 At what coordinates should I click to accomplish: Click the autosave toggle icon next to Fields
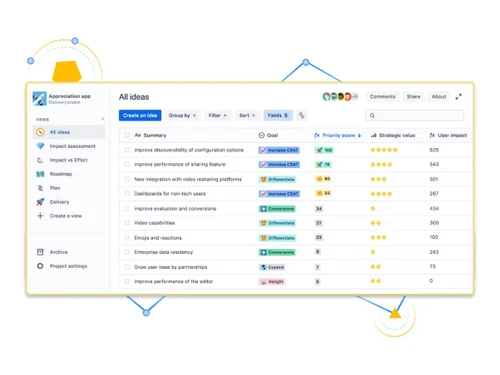(x=302, y=115)
